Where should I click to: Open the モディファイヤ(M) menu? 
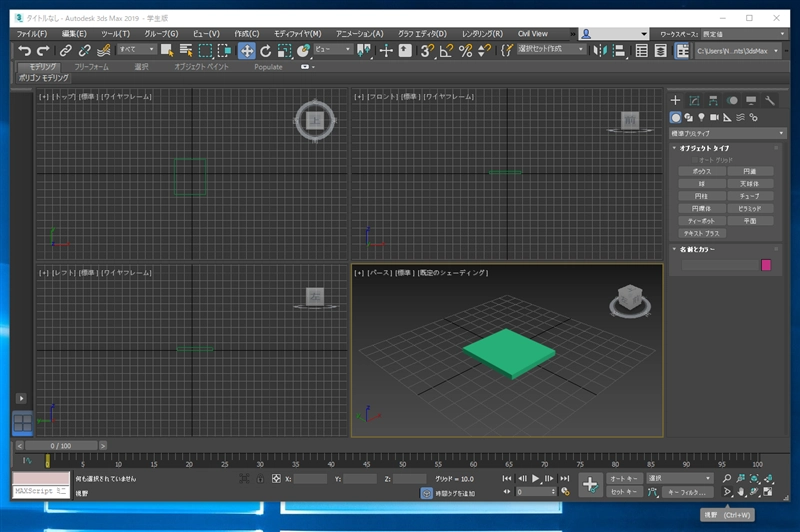297,34
